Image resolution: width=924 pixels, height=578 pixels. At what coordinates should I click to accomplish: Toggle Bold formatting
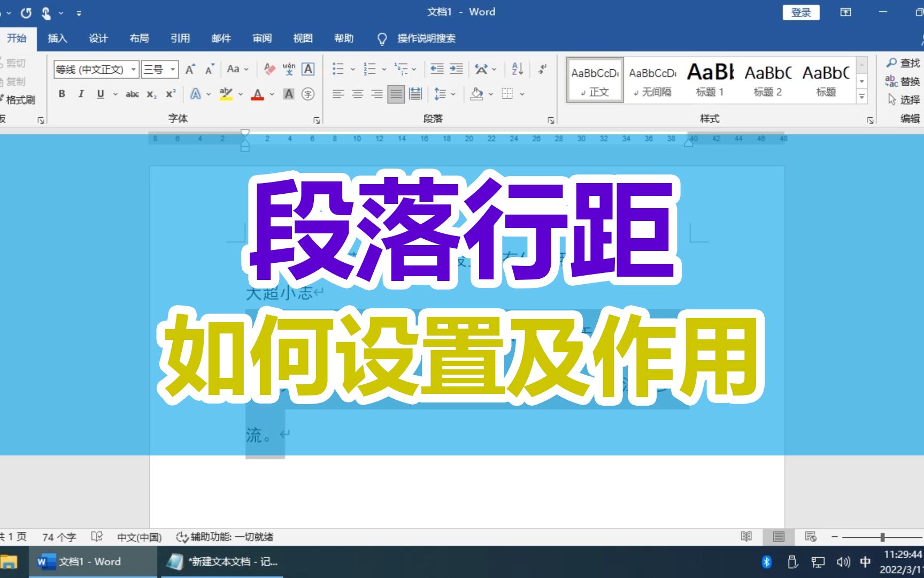pos(62,94)
